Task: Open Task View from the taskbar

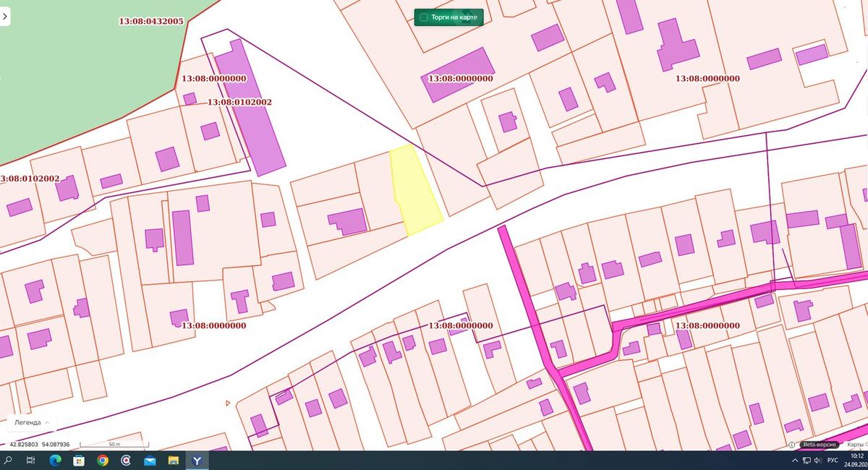Action: (x=31, y=460)
